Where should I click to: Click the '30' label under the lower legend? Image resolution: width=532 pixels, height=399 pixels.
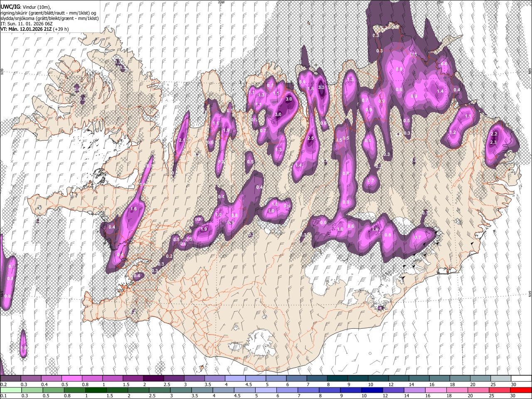click(513, 396)
